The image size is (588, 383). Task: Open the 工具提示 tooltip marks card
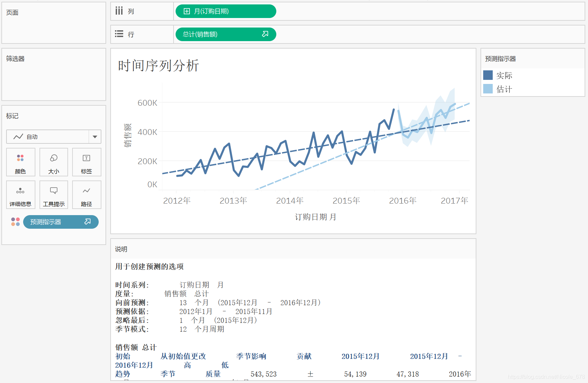tap(54, 195)
